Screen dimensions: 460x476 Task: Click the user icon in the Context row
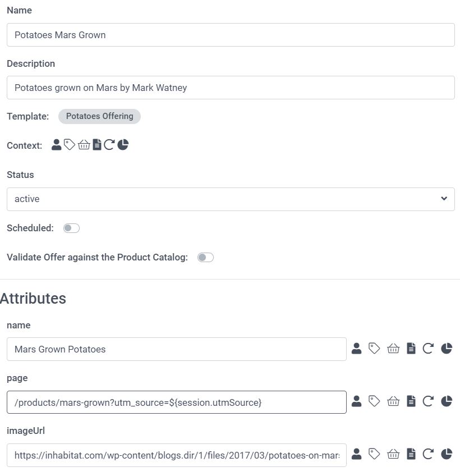(x=56, y=145)
